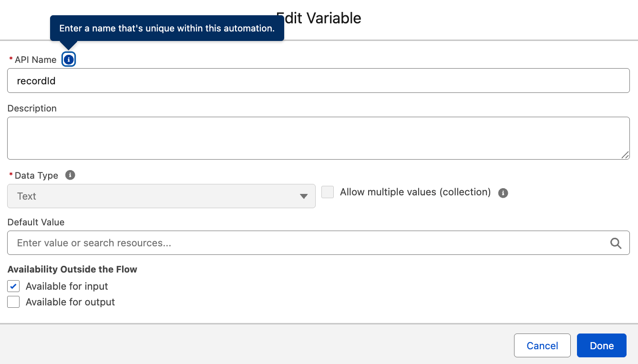Click the Availability Outside the Flow heading

pyautogui.click(x=72, y=269)
